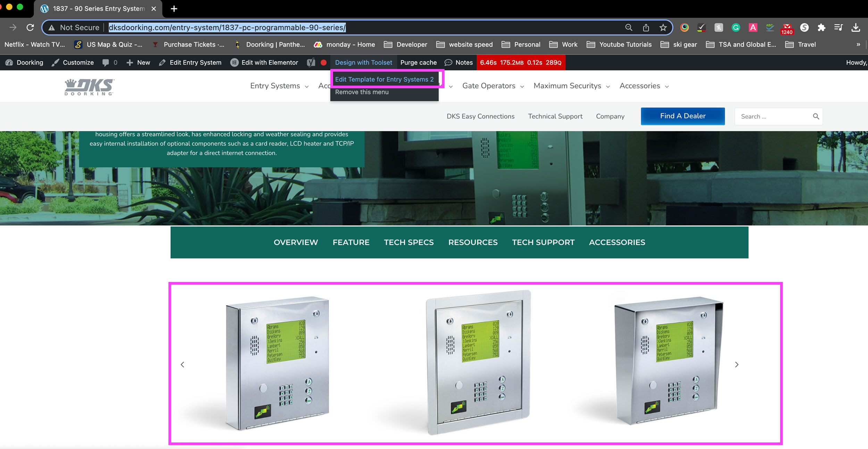Screen dimensions: 868x449
Task: Click the Find A Dealer button
Action: (683, 116)
